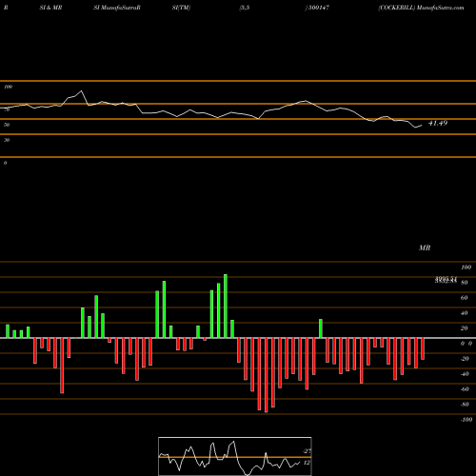Click the -100 label on MR axis

coord(466,420)
